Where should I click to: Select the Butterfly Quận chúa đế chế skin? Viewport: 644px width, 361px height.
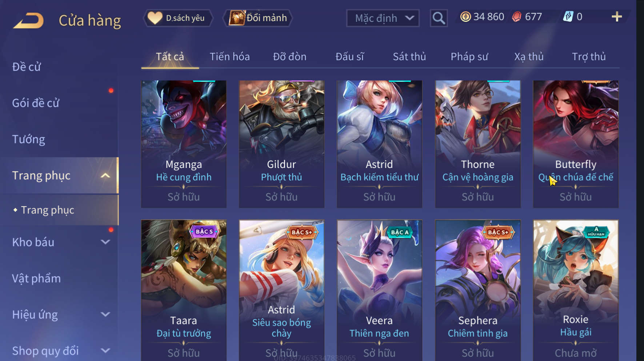tap(576, 144)
